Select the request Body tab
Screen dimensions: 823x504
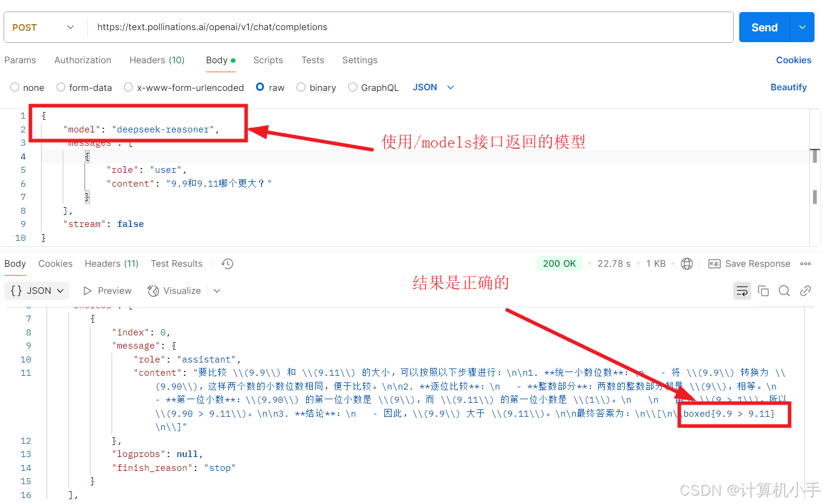pyautogui.click(x=221, y=60)
